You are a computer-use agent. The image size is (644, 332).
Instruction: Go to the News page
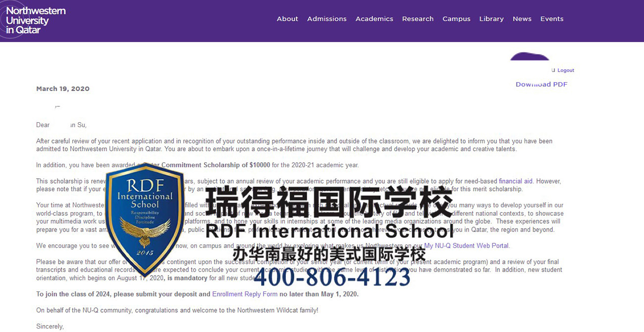522,19
